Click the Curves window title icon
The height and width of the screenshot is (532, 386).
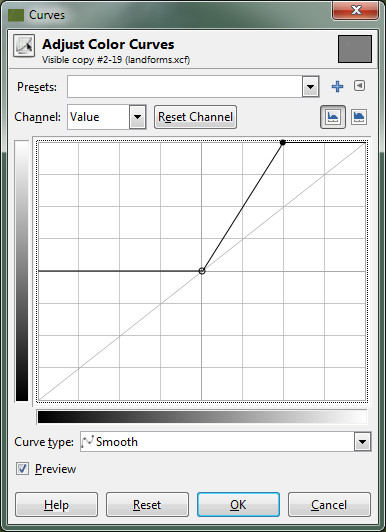pyautogui.click(x=16, y=15)
